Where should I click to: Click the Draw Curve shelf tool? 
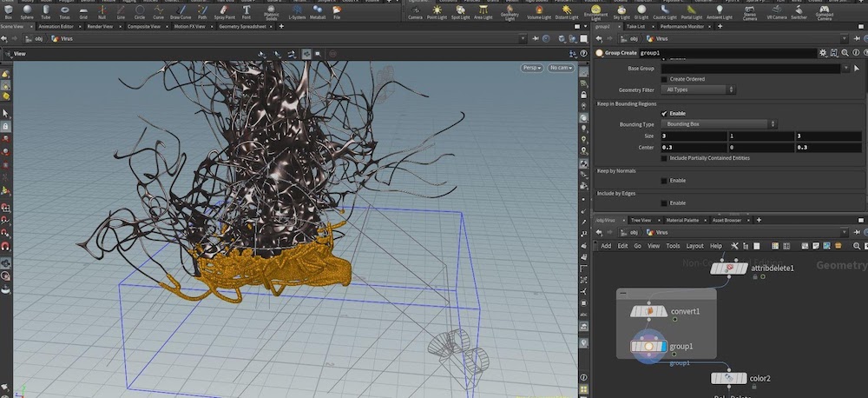tap(182, 10)
